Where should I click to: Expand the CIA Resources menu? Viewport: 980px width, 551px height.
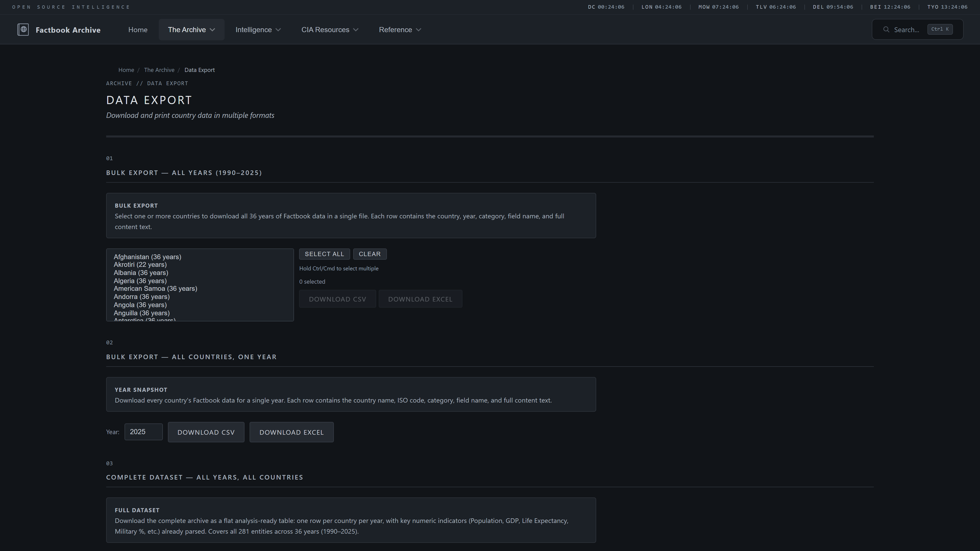click(329, 30)
